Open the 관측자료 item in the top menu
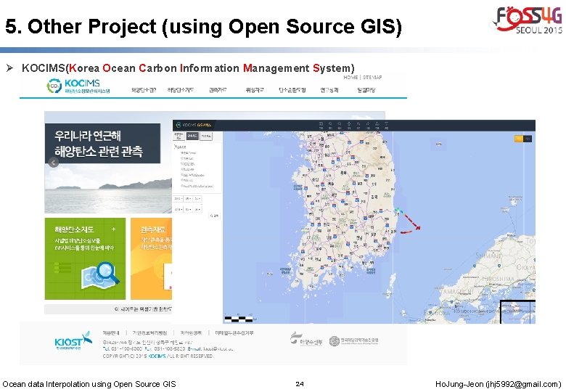The width and height of the screenshot is (566, 392). [x=218, y=90]
